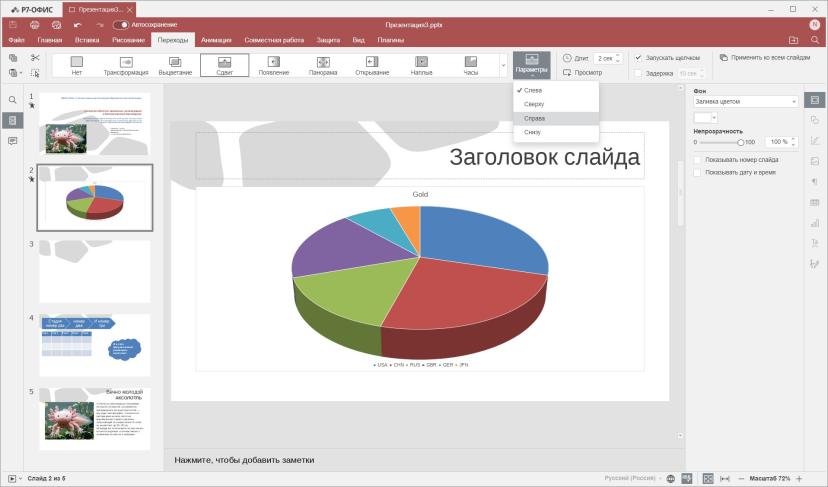Screen dimensions: 828x487
Task: Open the Рисование tab
Action: pos(128,40)
